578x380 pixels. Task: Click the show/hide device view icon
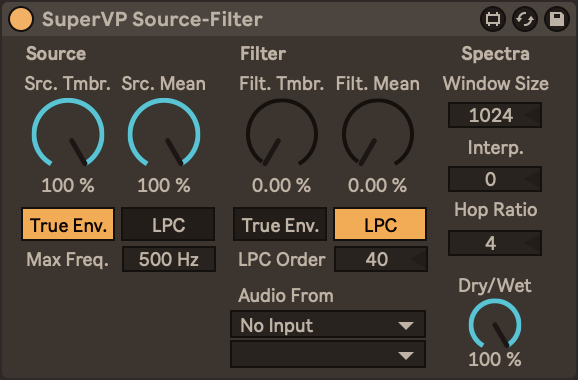[x=493, y=19]
